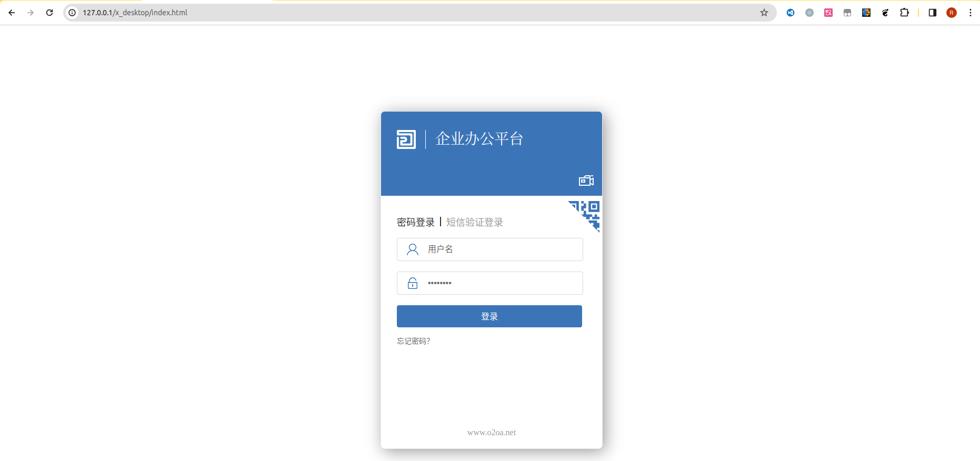Viewport: 980px width, 461px height.
Task: Open the Chrome three-dot menu
Action: point(970,13)
